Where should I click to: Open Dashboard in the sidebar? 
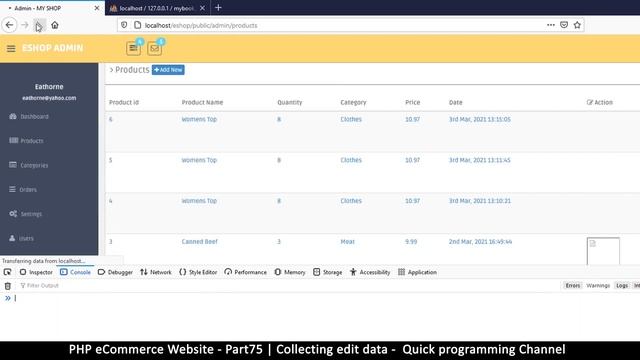[29, 116]
